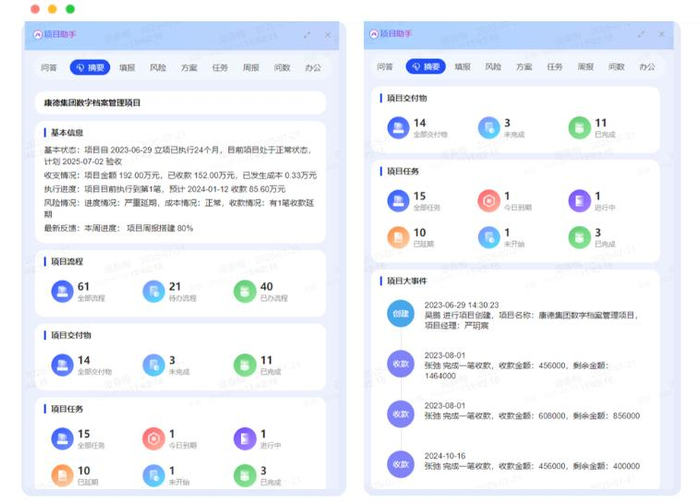700x503 pixels.
Task: Click the 康德集团数字档案管理项目 project name field
Action: 180,103
